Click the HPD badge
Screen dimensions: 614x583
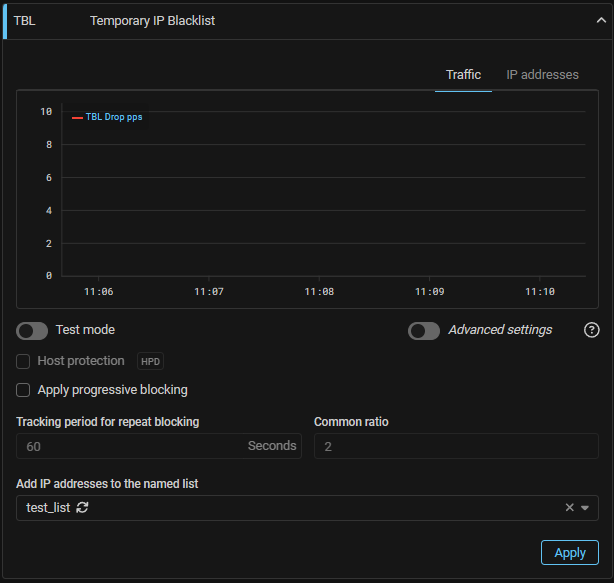coord(149,361)
